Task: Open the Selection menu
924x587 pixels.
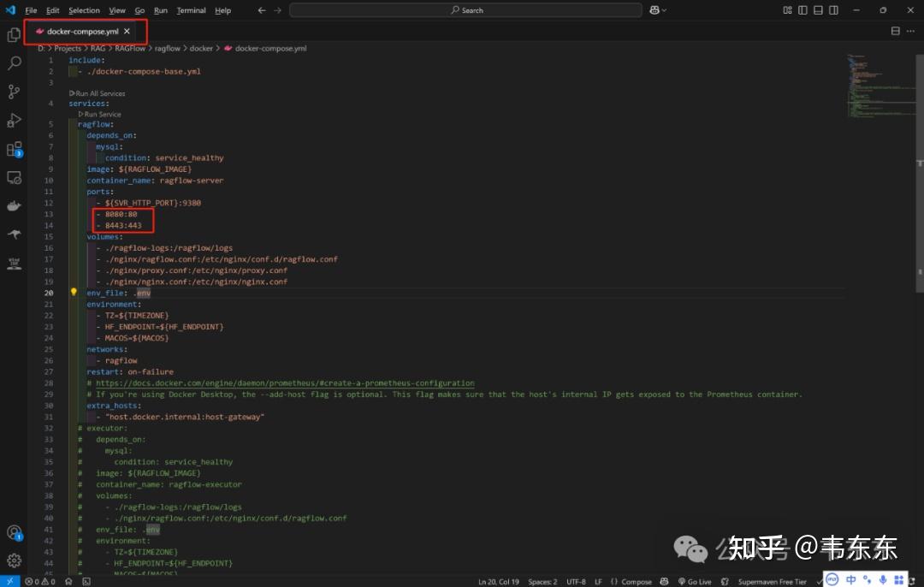Action: coord(84,10)
